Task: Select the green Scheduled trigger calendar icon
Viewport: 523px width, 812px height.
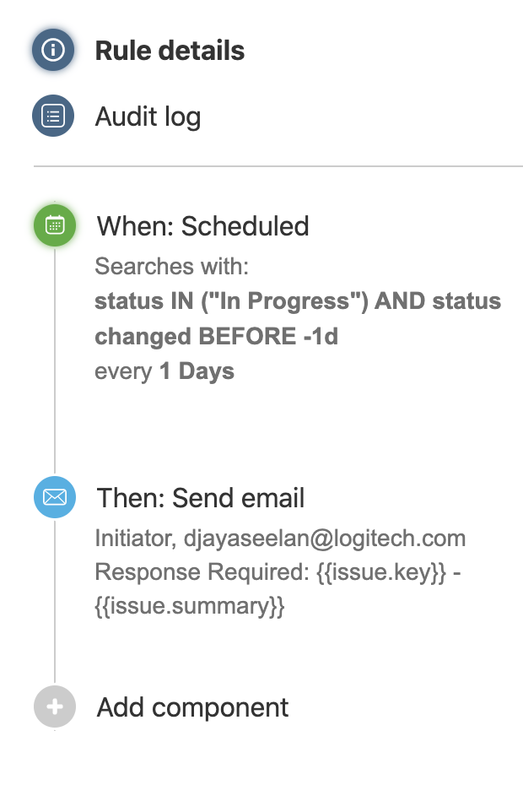Action: (x=54, y=225)
